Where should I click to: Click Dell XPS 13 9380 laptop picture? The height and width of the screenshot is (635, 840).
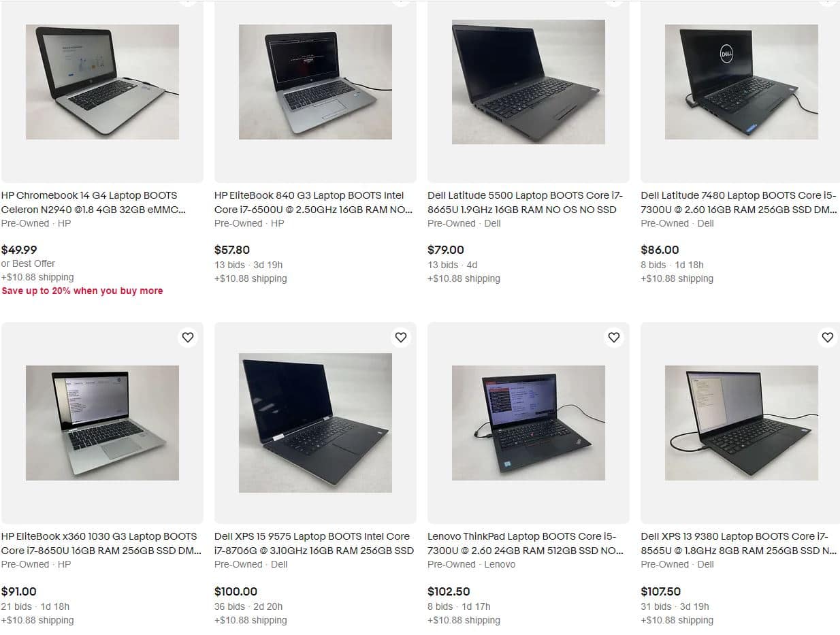click(x=741, y=423)
